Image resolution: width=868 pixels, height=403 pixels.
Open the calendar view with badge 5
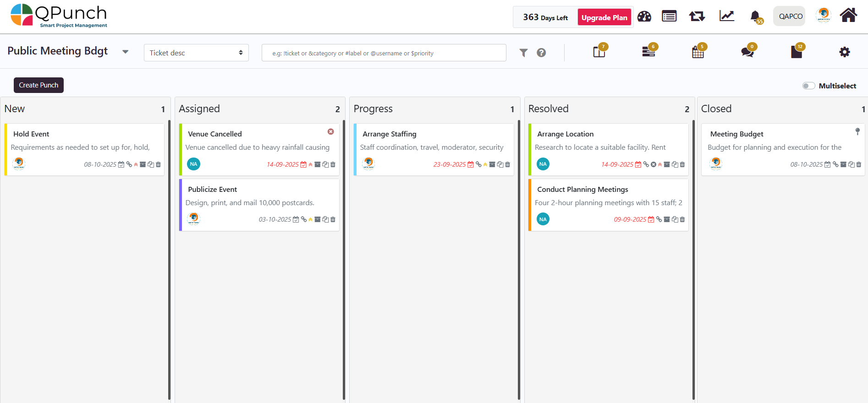pyautogui.click(x=698, y=52)
